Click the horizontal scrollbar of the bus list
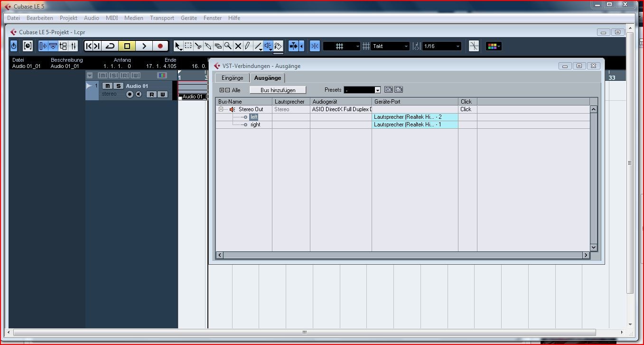Viewport: 644px width, 345px height. (x=403, y=255)
